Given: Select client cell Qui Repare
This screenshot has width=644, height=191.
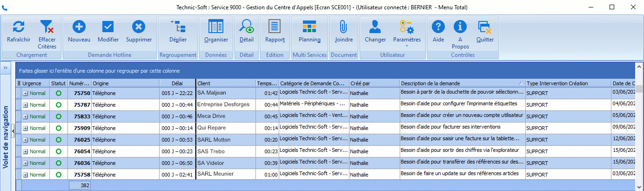Looking at the screenshot, I should 226,128.
